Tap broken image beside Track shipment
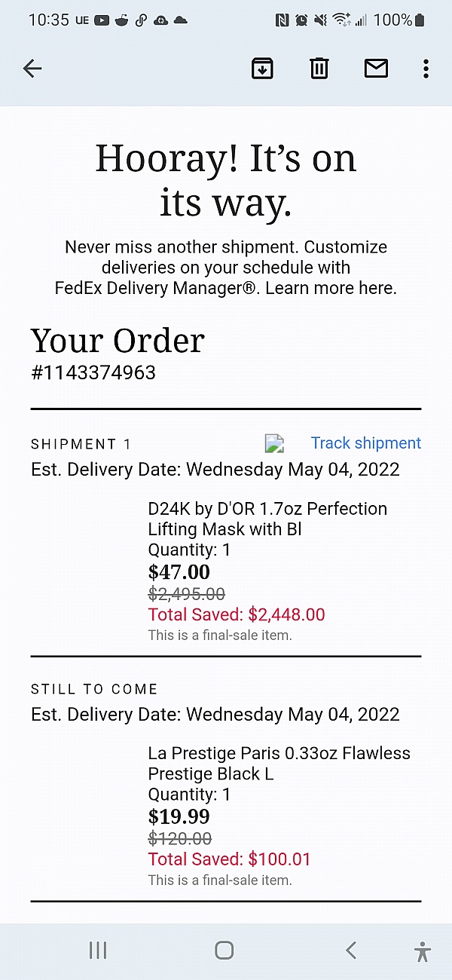Viewport: 452px width, 980px height. (x=274, y=443)
